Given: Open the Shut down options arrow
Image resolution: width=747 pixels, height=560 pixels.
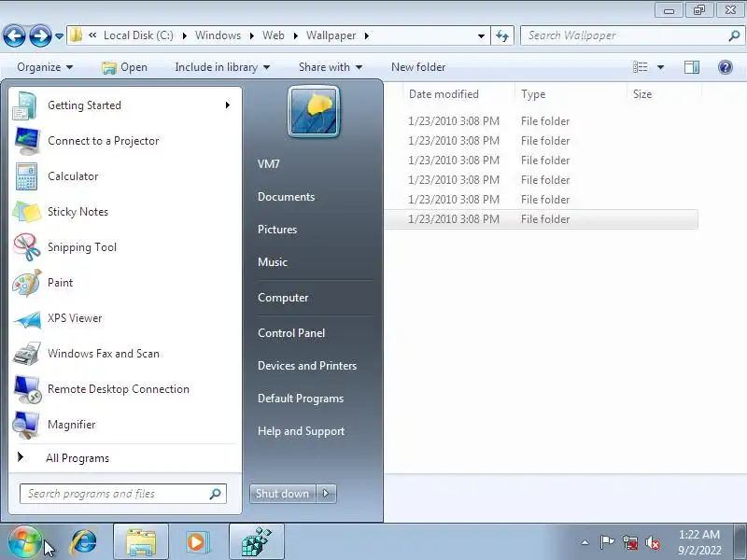Looking at the screenshot, I should pyautogui.click(x=326, y=494).
